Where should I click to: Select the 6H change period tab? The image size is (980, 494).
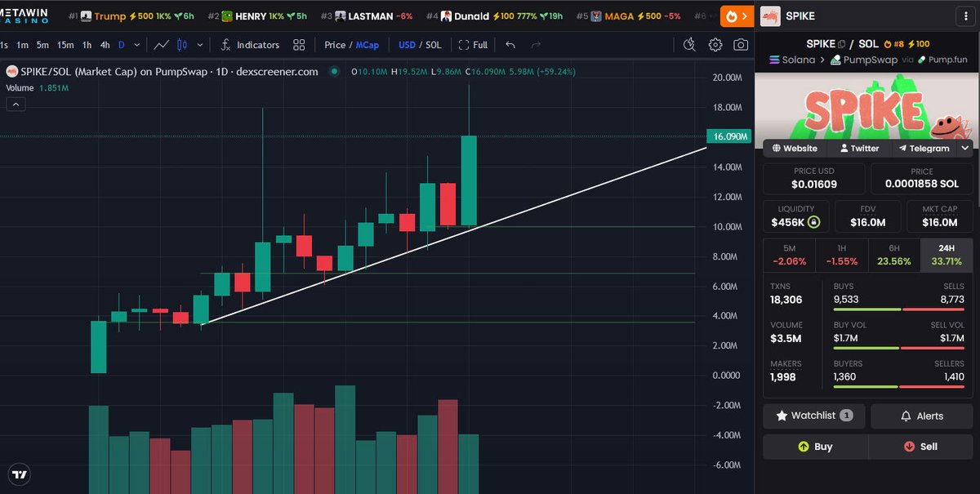893,255
